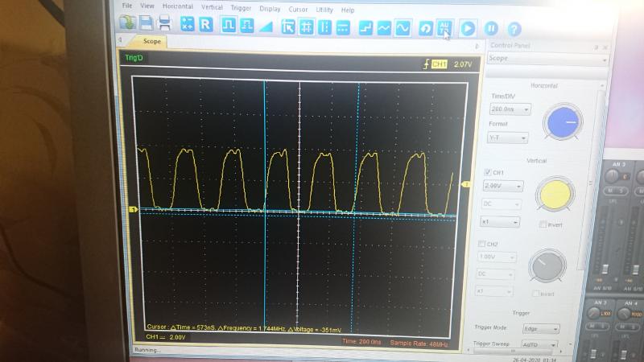Click the sine wave toolbar icon
Image resolution: width=644 pixels, height=362 pixels.
coord(404,27)
